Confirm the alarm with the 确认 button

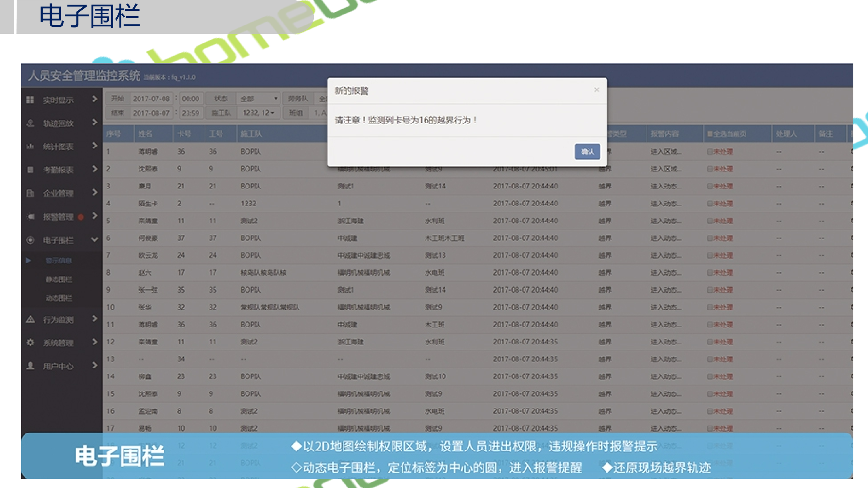pyautogui.click(x=587, y=152)
